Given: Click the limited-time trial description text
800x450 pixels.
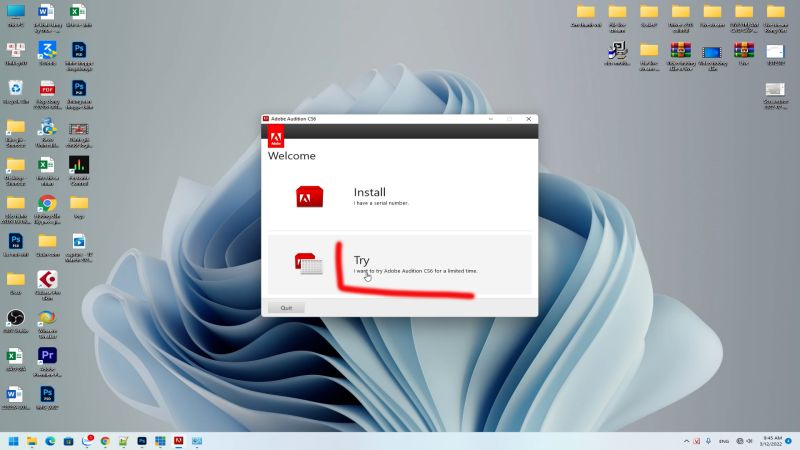Looking at the screenshot, I should [415, 271].
